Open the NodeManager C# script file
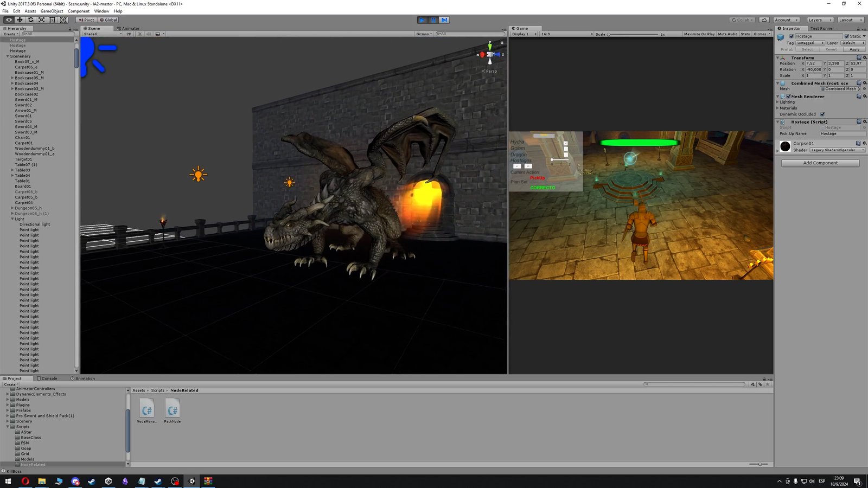This screenshot has width=868, height=488. pos(146,410)
